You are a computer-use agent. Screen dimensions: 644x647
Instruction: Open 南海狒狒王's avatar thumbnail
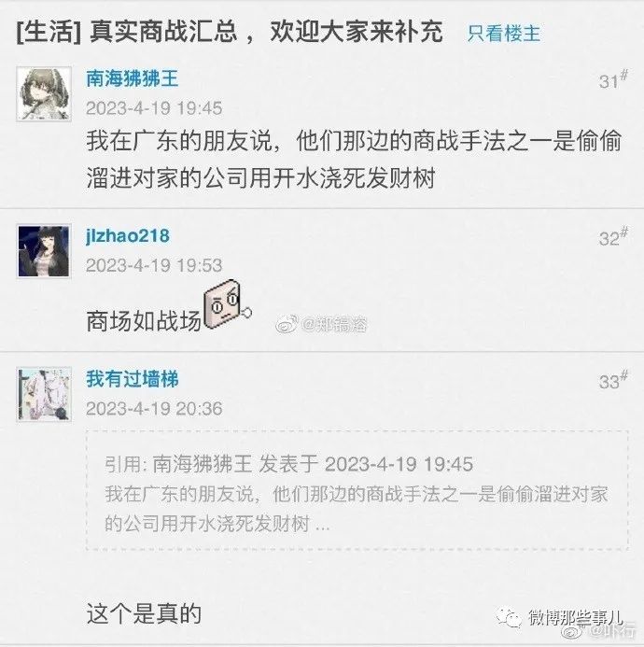44,94
